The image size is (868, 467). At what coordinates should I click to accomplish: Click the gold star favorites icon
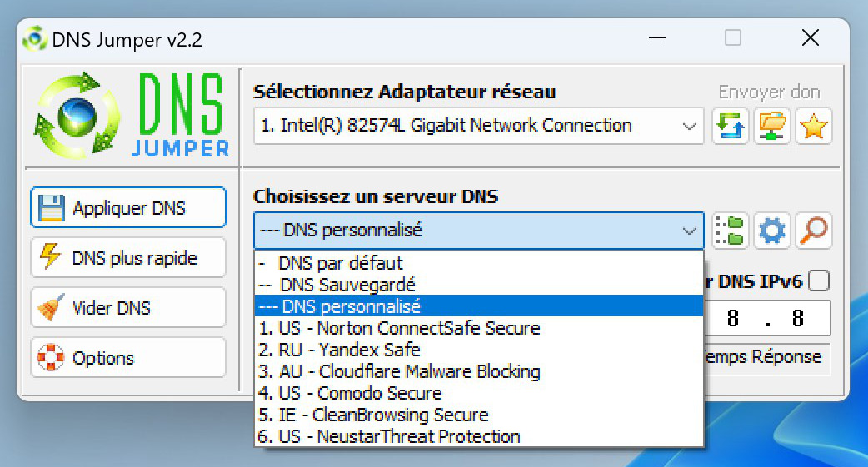coord(813,127)
